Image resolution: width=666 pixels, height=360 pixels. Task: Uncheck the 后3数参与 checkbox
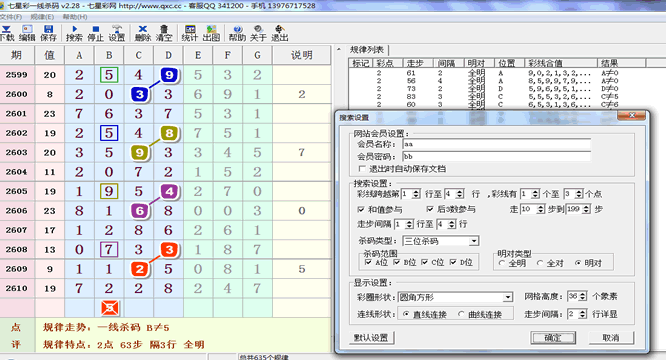[x=430, y=209]
